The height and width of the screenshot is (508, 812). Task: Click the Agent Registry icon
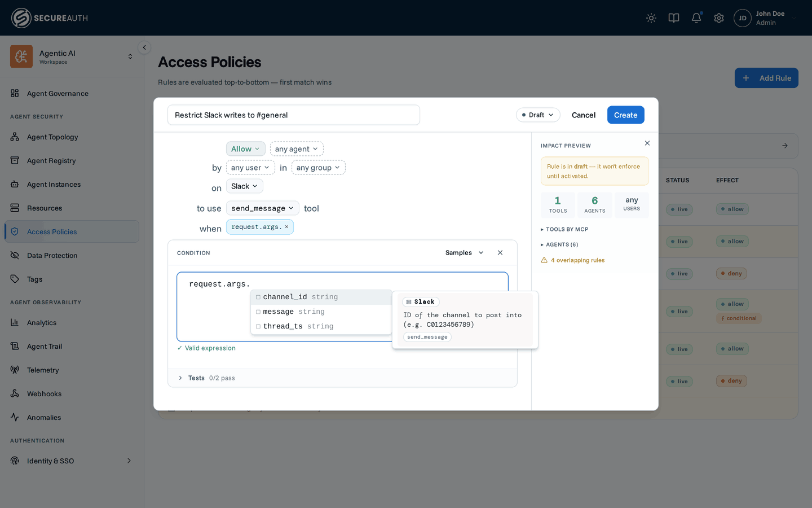coord(15,160)
